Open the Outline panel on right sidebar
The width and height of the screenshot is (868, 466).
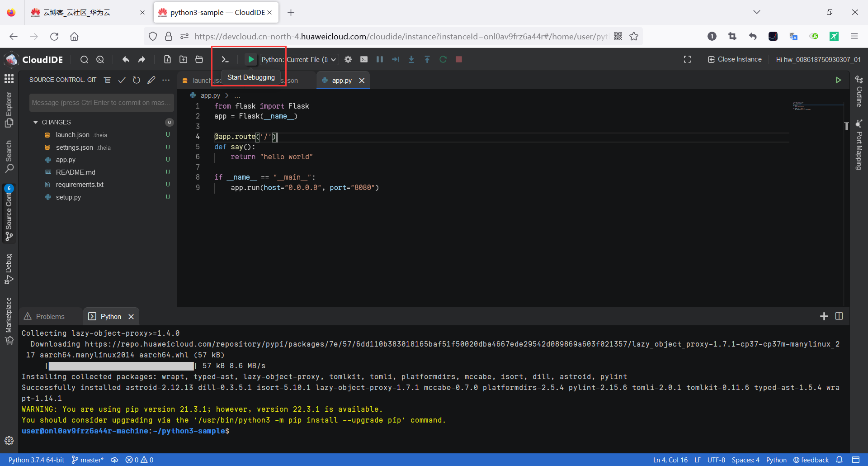tap(859, 91)
